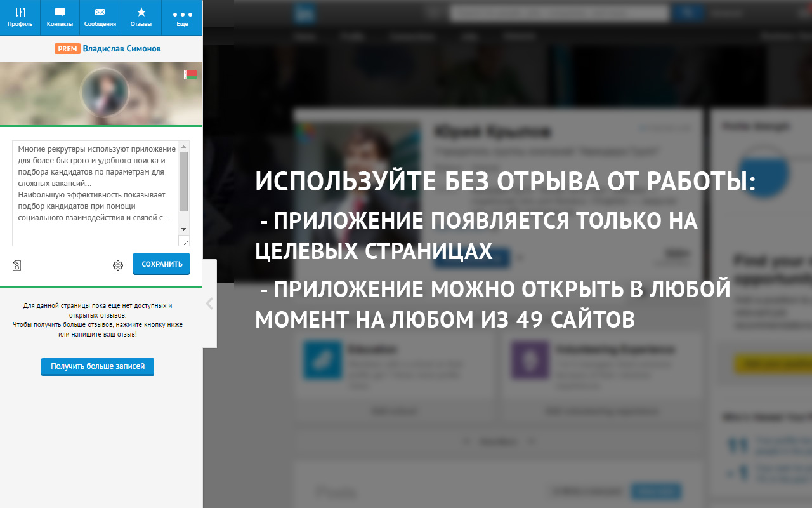Click the text area scroll up arrow
This screenshot has height=508, width=812.
pos(184,147)
